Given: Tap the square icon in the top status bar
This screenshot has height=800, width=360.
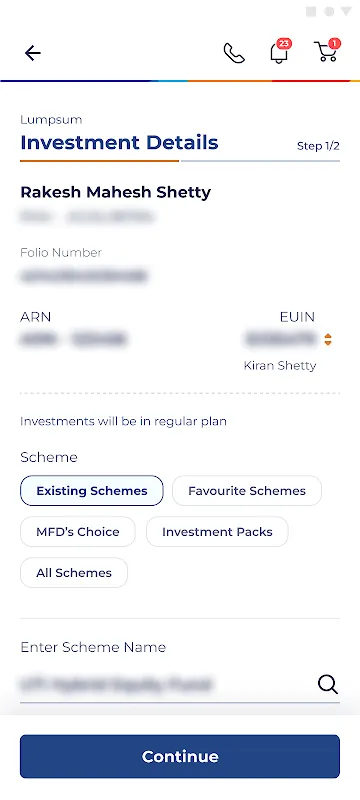Looking at the screenshot, I should pos(311,12).
